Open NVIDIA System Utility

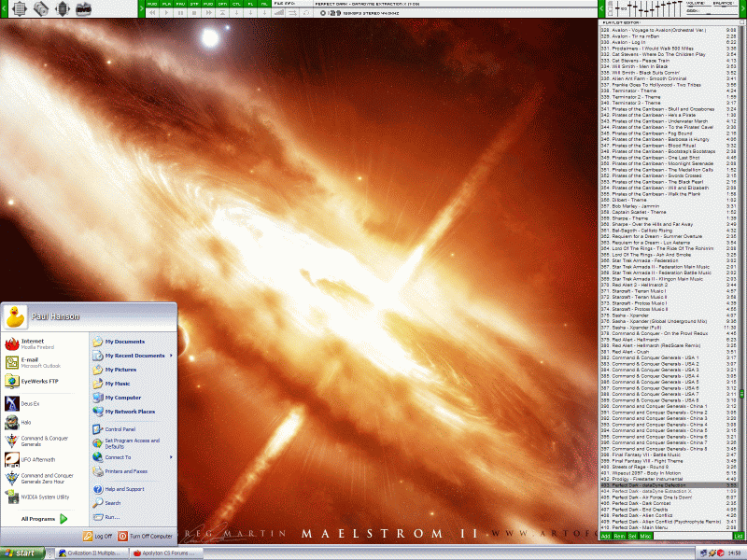(x=44, y=497)
